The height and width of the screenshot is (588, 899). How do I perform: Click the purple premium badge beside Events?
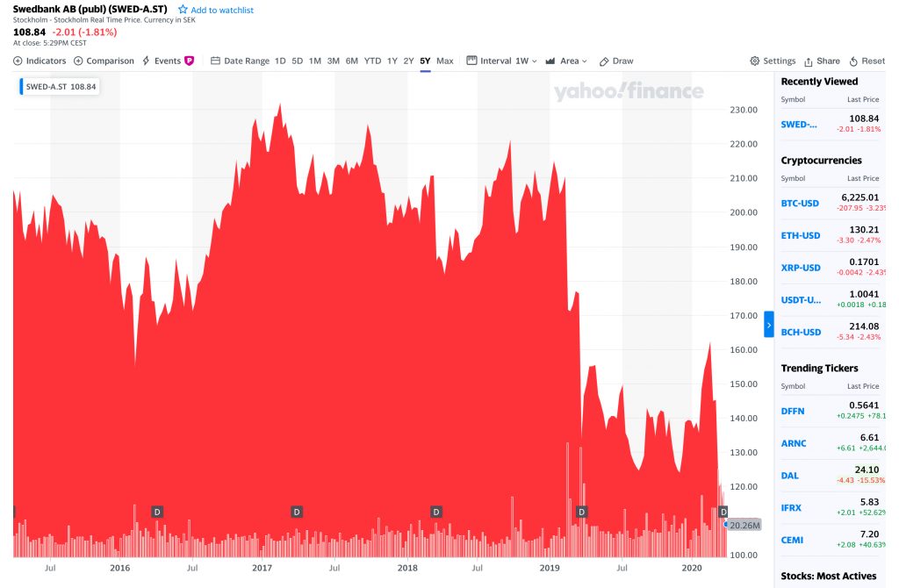190,61
